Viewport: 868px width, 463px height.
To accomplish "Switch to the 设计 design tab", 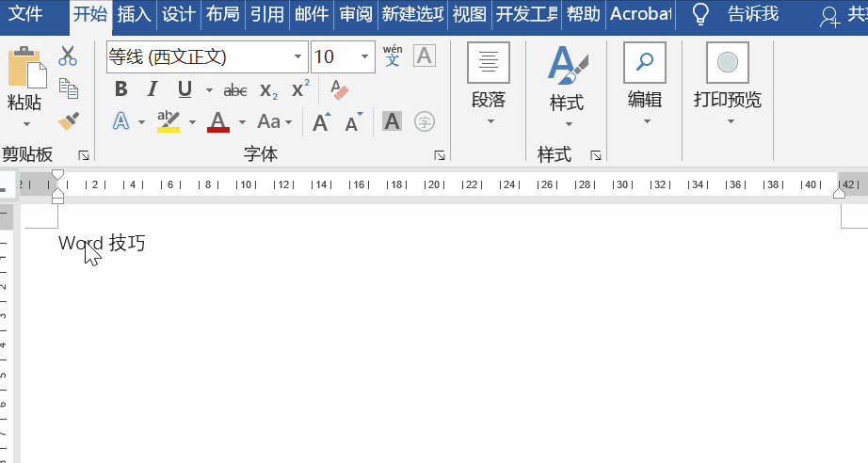I will 178,14.
